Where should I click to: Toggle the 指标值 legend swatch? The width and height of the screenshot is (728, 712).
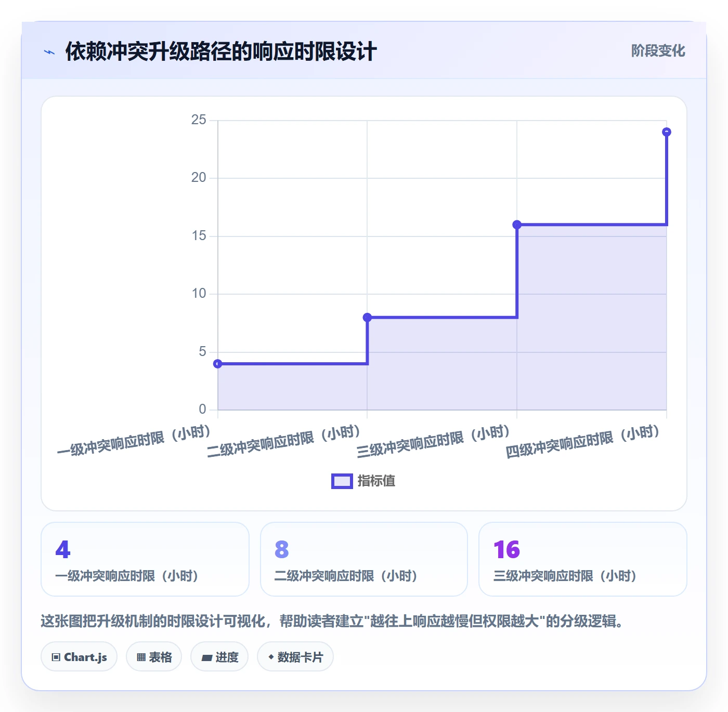[342, 481]
